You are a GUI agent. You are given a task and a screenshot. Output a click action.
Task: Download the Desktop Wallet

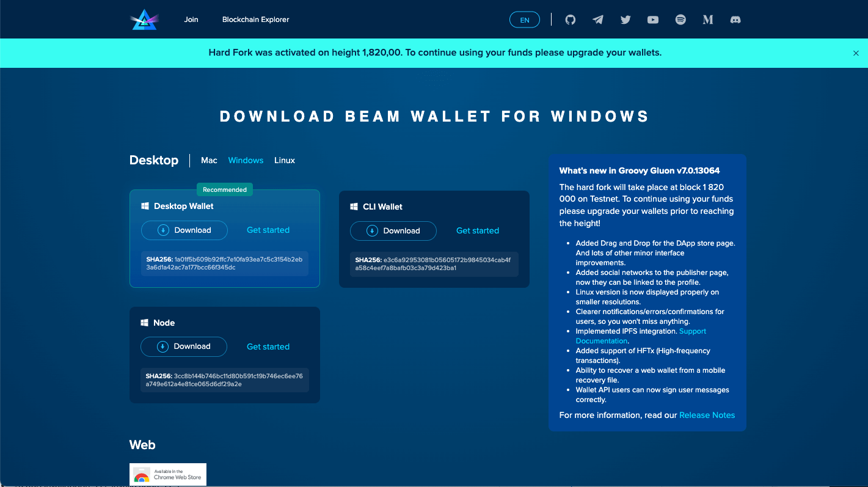pyautogui.click(x=184, y=230)
